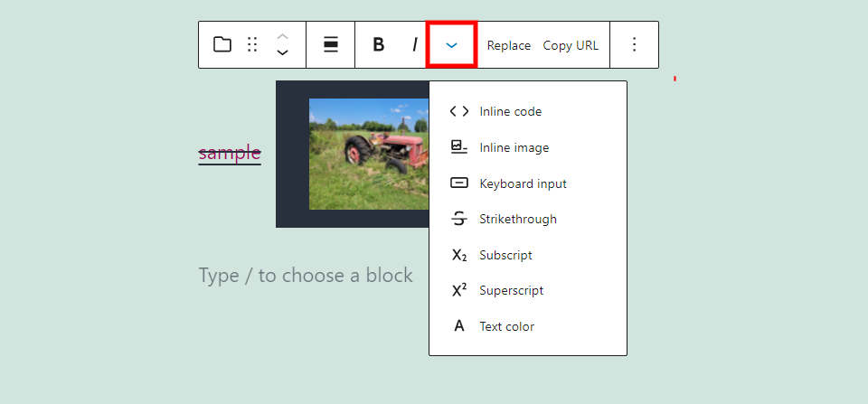Image resolution: width=868 pixels, height=404 pixels.
Task: Click the move up arrow
Action: pyautogui.click(x=283, y=36)
